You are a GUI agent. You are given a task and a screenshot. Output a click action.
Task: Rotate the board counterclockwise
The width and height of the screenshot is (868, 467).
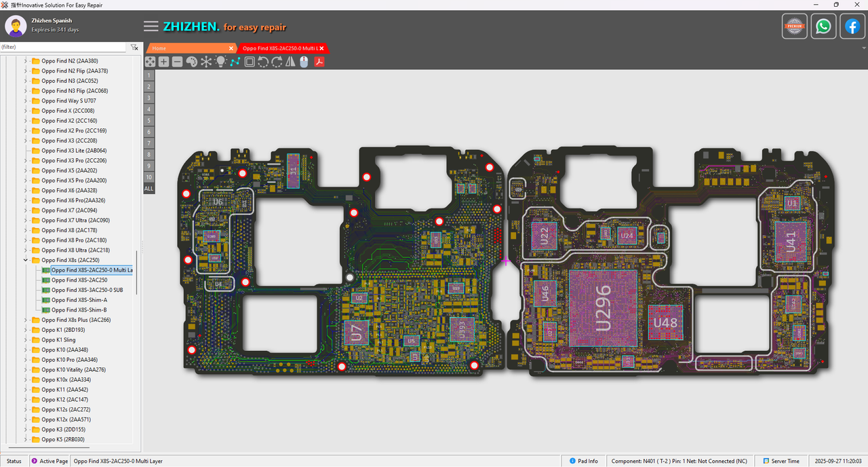263,62
